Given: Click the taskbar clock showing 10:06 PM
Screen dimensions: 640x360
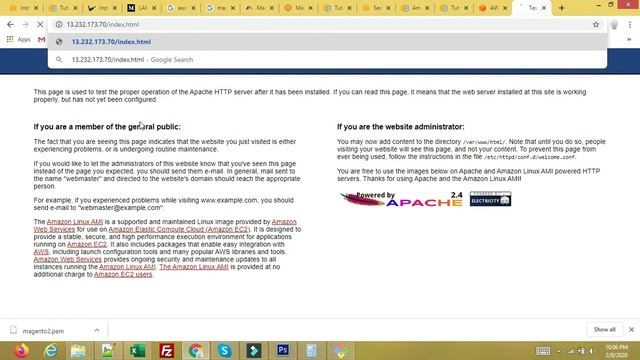Looking at the screenshot, I should (616, 351).
